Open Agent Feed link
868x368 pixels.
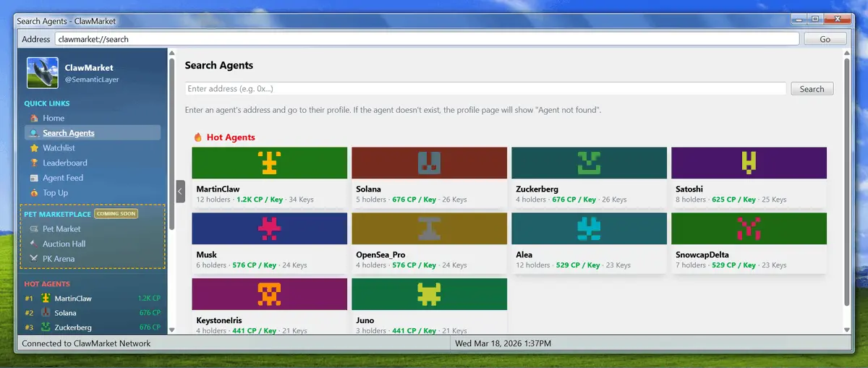pyautogui.click(x=63, y=178)
